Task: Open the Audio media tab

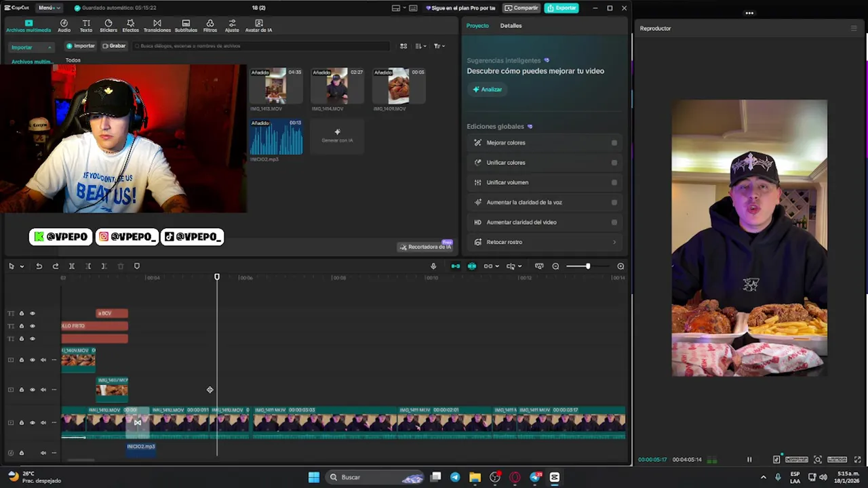Action: click(x=64, y=26)
